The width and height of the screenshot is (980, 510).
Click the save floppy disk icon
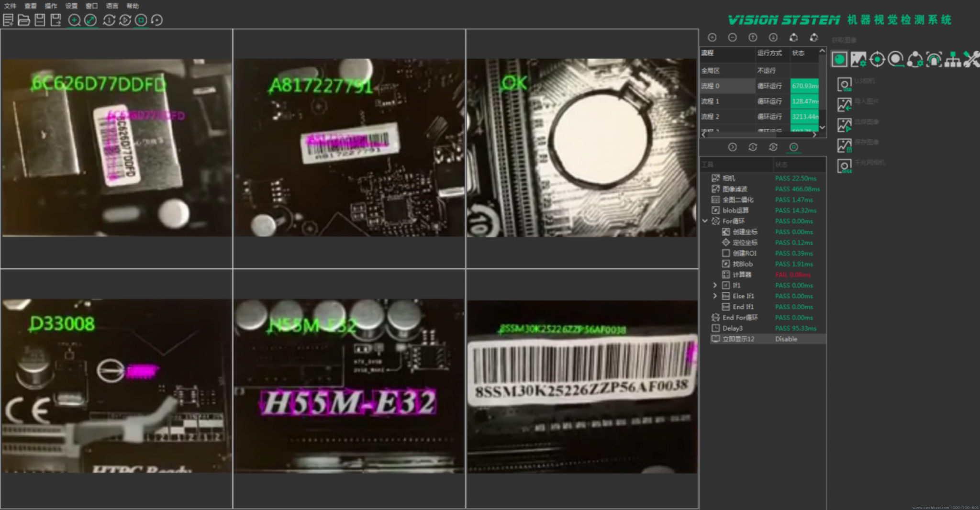[x=40, y=20]
